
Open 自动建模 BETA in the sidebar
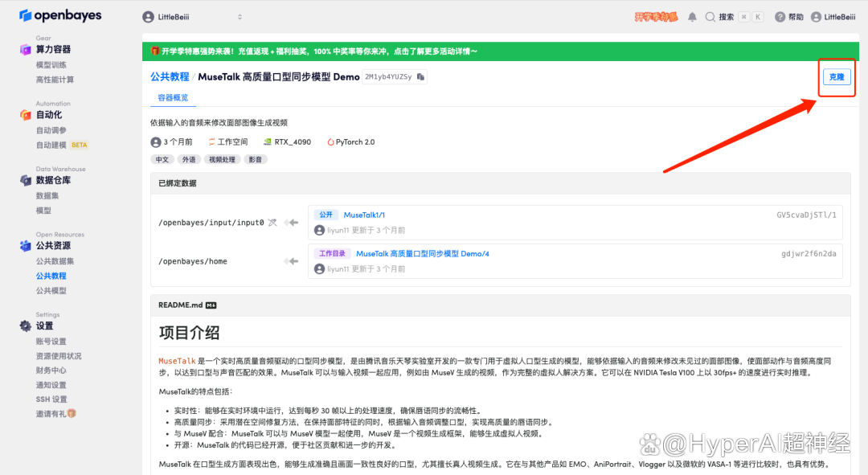62,145
